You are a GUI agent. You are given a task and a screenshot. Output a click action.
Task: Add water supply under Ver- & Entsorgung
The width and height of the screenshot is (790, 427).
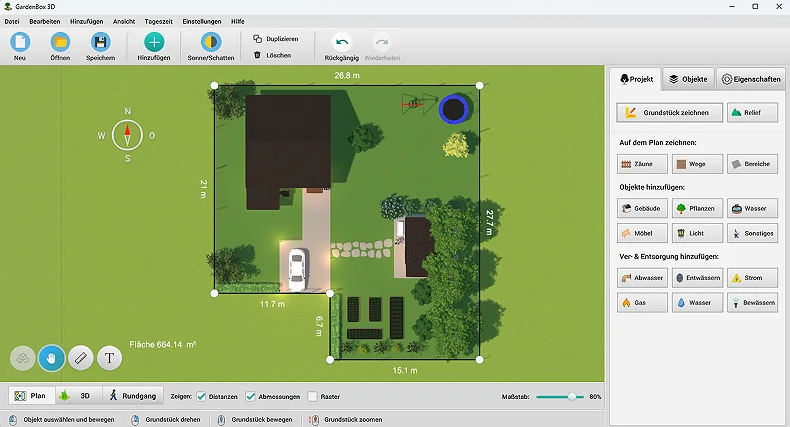tap(697, 303)
